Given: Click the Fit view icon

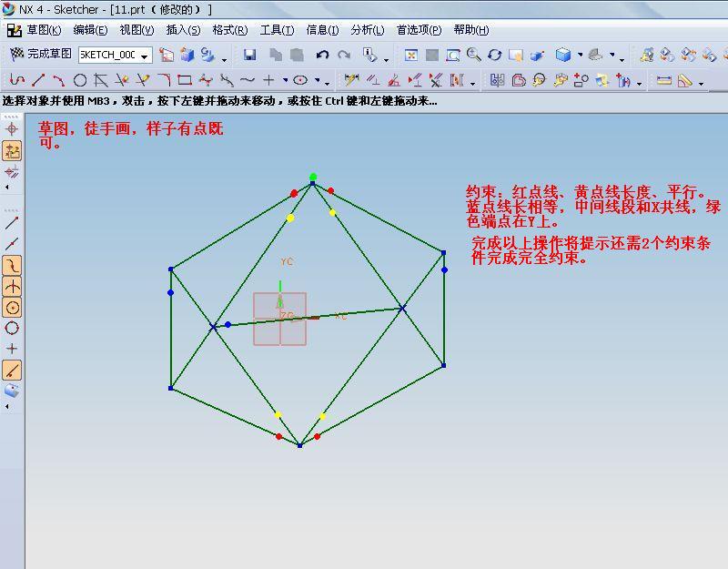Looking at the screenshot, I should point(411,56).
